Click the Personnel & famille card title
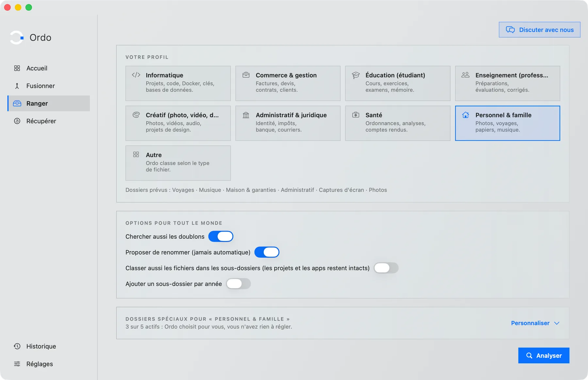Viewport: 588px width, 380px height. pos(503,115)
